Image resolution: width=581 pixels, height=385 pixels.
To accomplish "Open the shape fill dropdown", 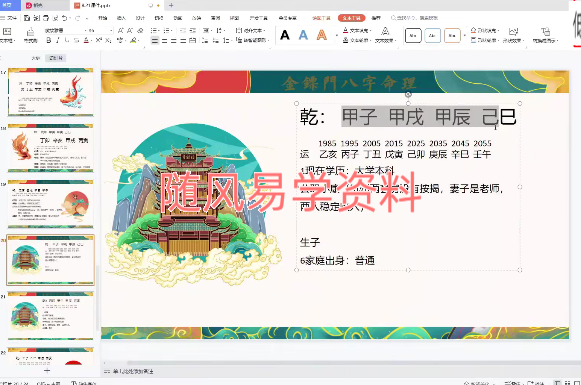I will [485, 30].
